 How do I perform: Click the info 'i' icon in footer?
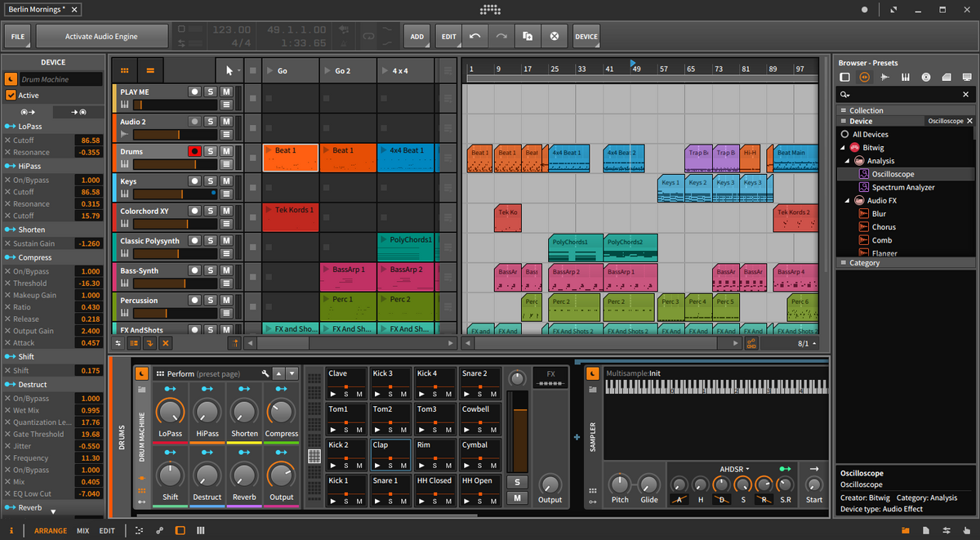[12, 531]
